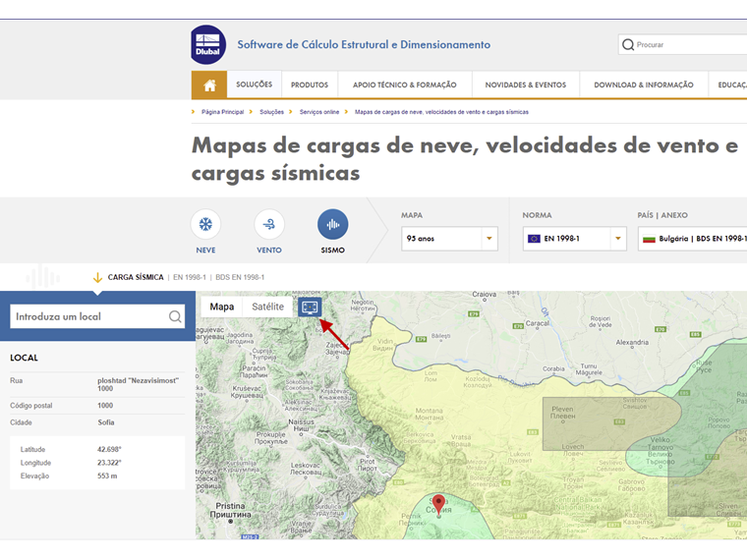Open the Produtos menu
747x560 pixels.
click(x=310, y=84)
